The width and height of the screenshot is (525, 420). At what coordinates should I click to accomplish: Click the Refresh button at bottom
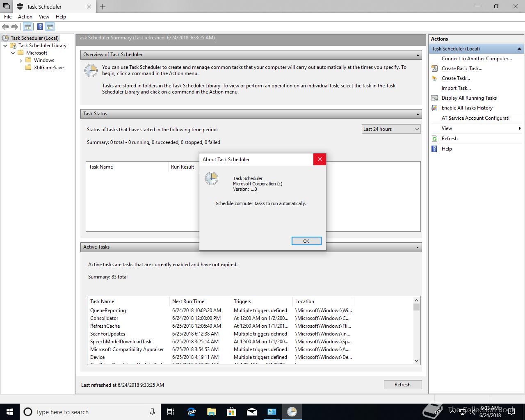point(402,385)
